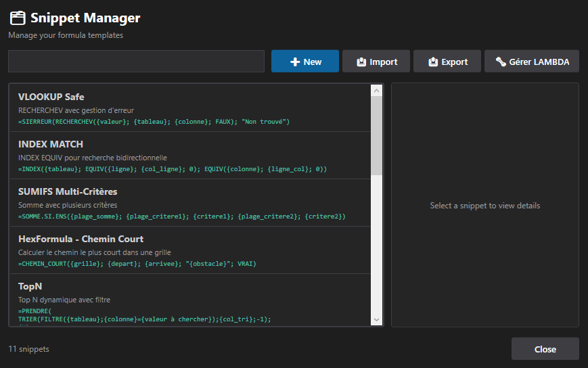Screen dimensions: 588x368
Task: Select the SUMIFS Multi-Critères snippet
Action: tap(190, 203)
